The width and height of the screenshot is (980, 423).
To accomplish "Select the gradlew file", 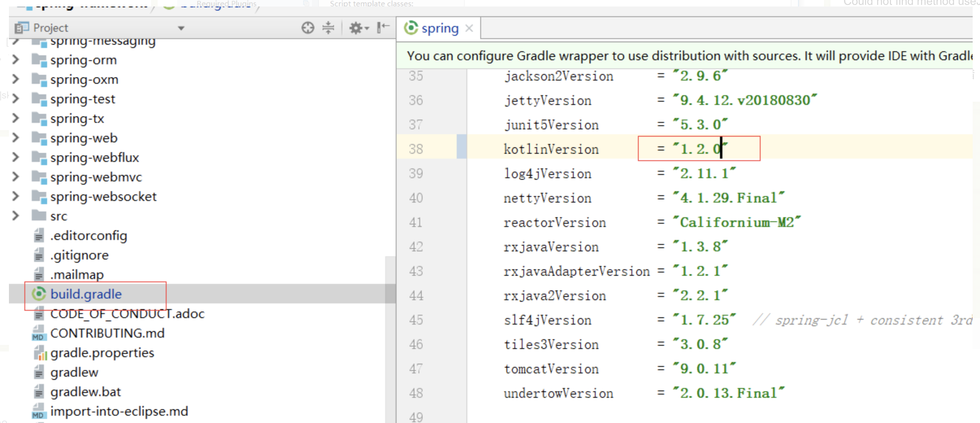I will point(74,372).
